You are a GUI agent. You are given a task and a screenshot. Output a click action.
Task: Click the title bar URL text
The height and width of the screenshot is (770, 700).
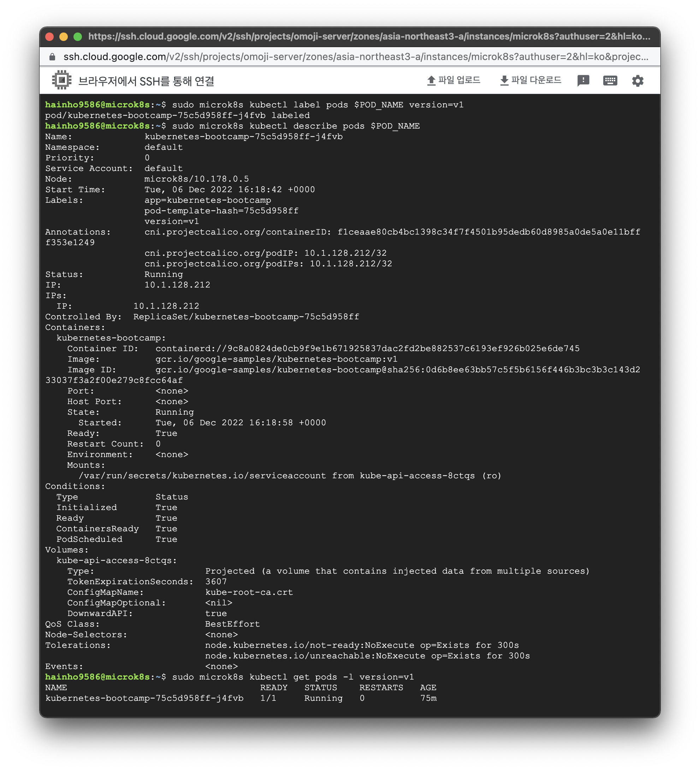coord(369,37)
